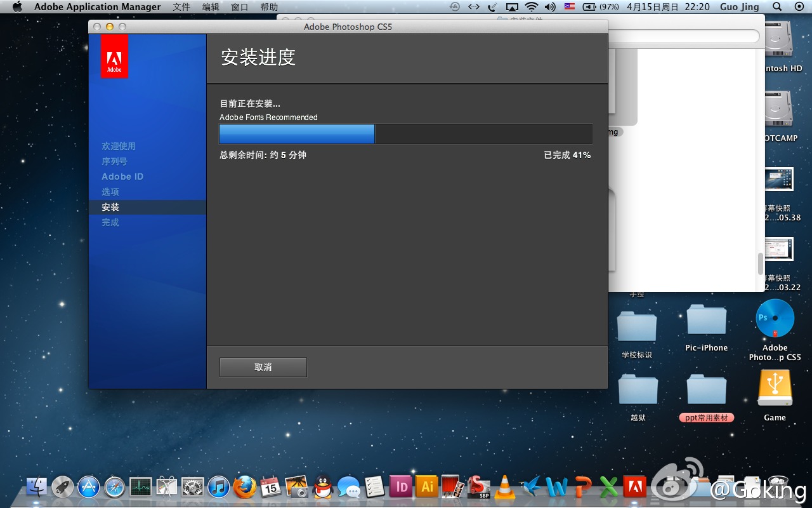The image size is (812, 508).
Task: Select Adobe Photoshop CS5 disc on desktop
Action: [775, 319]
